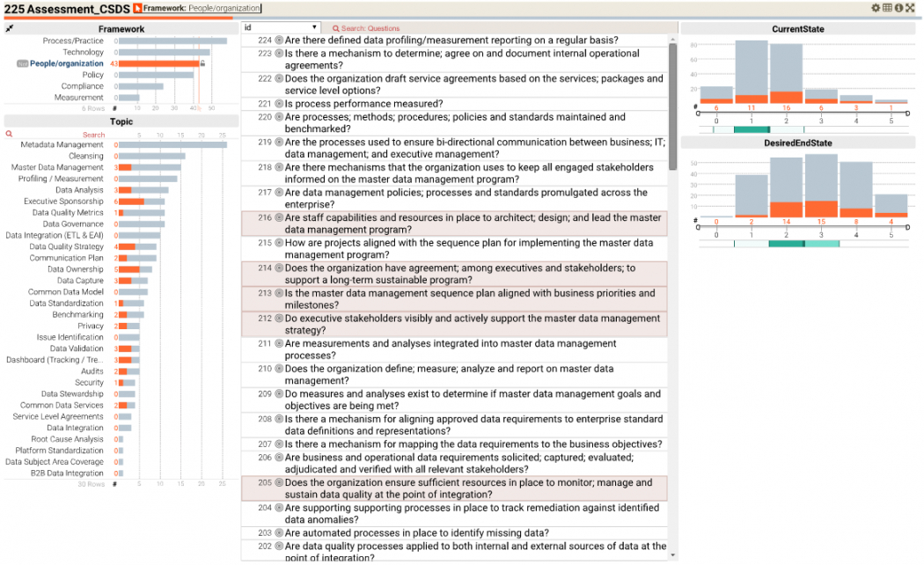Toggle the circle marker beside question 205
Viewport: 924px width, 565px height.
(x=279, y=483)
